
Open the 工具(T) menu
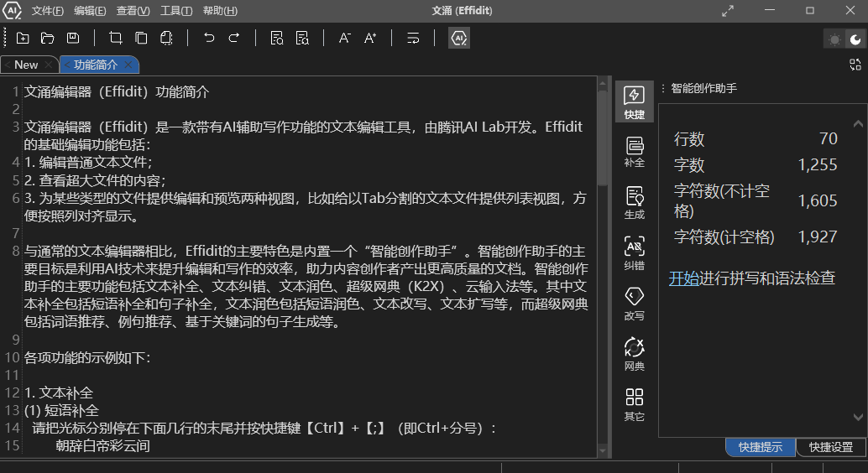tap(176, 11)
